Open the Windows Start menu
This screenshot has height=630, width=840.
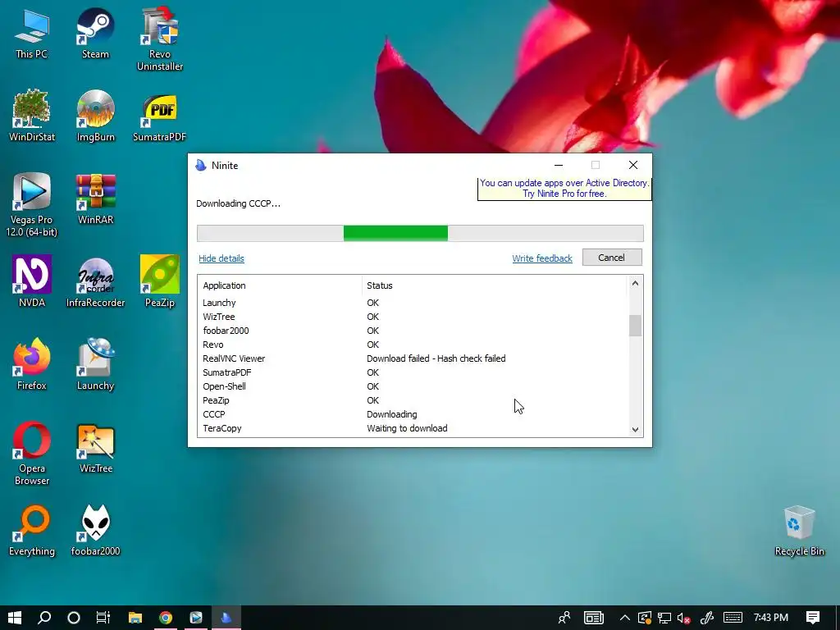tap(15, 618)
